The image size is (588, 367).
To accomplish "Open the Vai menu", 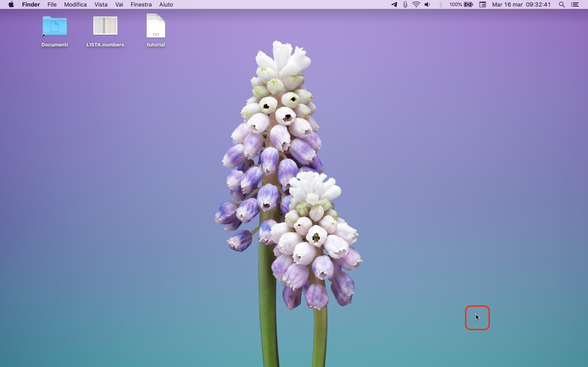I will point(119,5).
